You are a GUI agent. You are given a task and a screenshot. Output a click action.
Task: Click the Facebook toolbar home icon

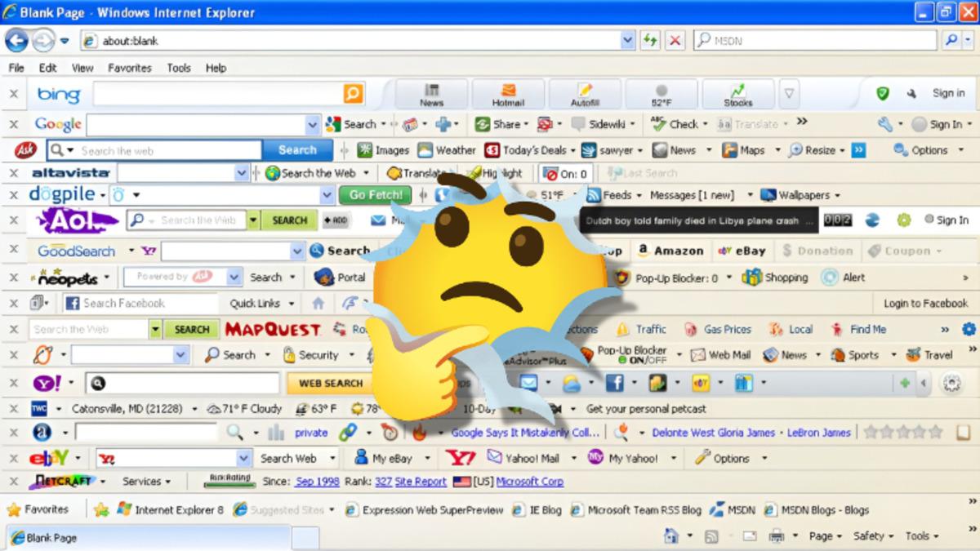[x=318, y=303]
